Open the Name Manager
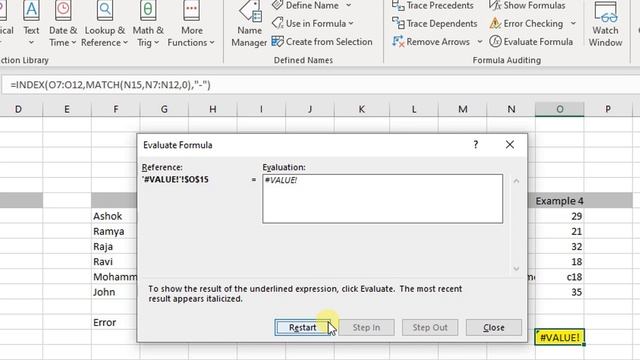The image size is (640, 360). pos(249,24)
